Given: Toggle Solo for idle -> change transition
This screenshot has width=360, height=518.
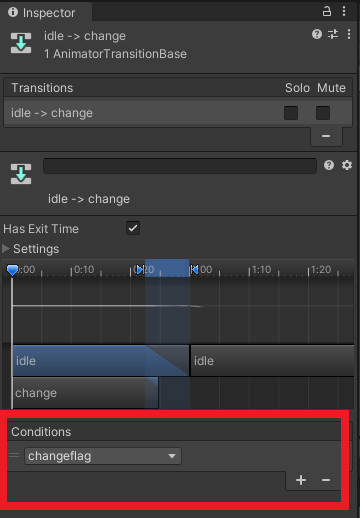Looking at the screenshot, I should [x=291, y=113].
